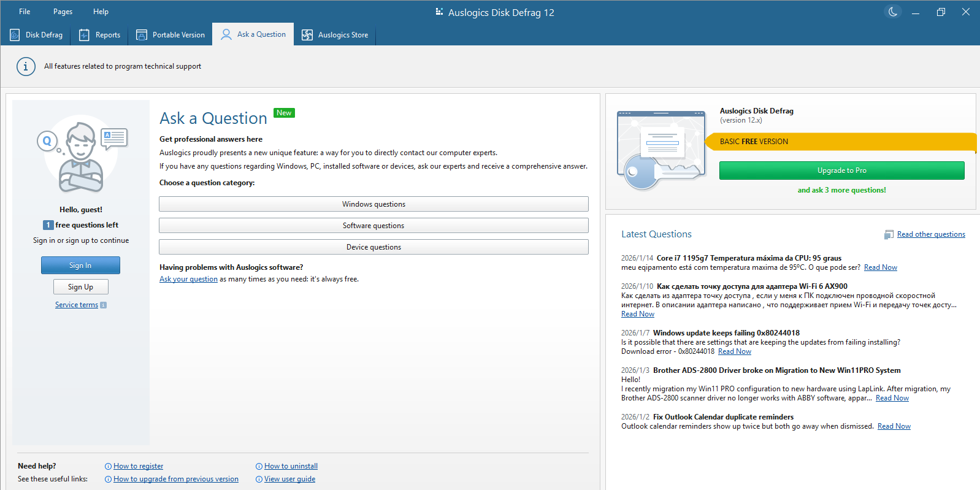Click info icon beside How to uninstall
The image size is (980, 490).
(259, 467)
